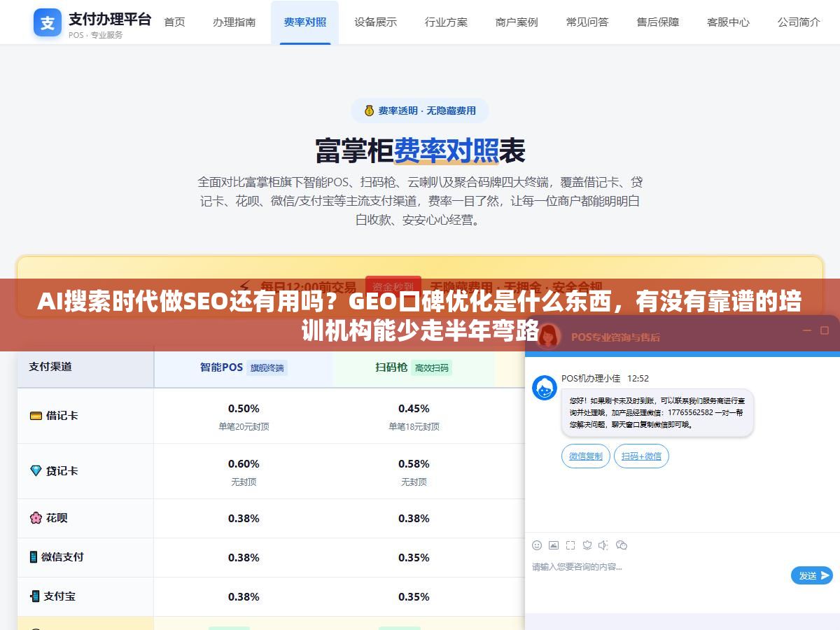Open 商户案例 navigation item
Image resolution: width=840 pixels, height=630 pixels.
click(x=517, y=22)
